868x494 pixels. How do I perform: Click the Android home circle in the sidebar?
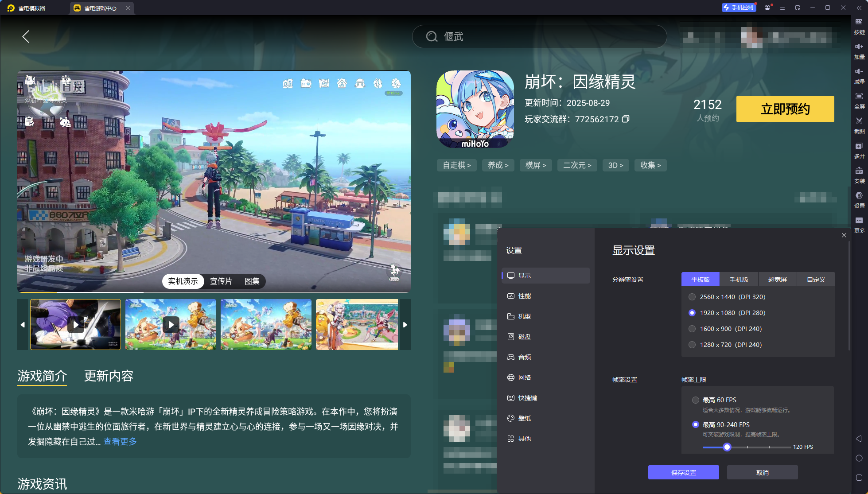coord(859,458)
